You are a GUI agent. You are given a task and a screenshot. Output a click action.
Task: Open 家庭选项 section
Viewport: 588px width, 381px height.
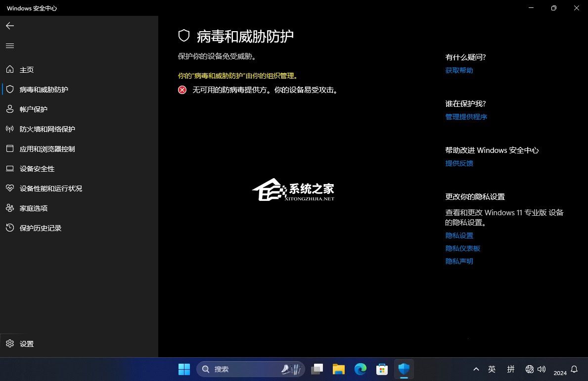click(79, 208)
